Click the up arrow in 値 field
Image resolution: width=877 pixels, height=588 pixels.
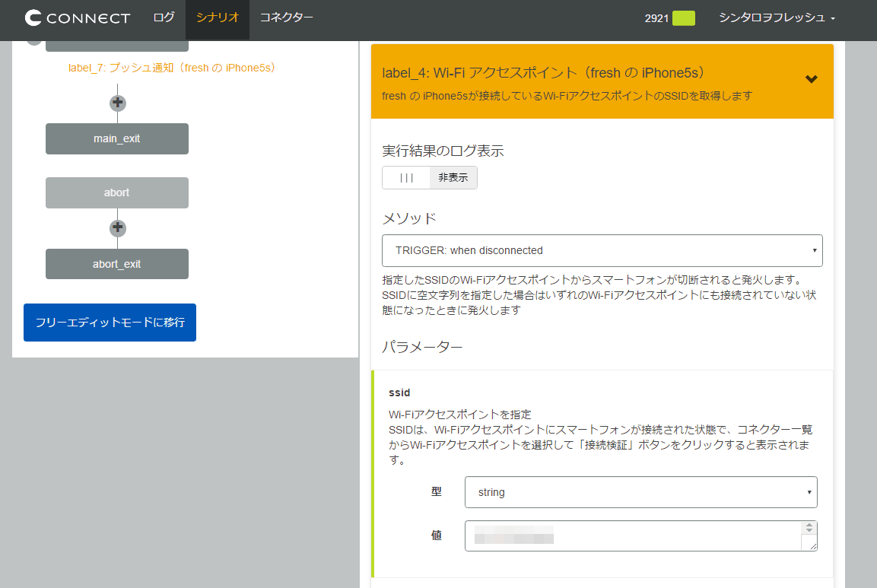[x=809, y=525]
